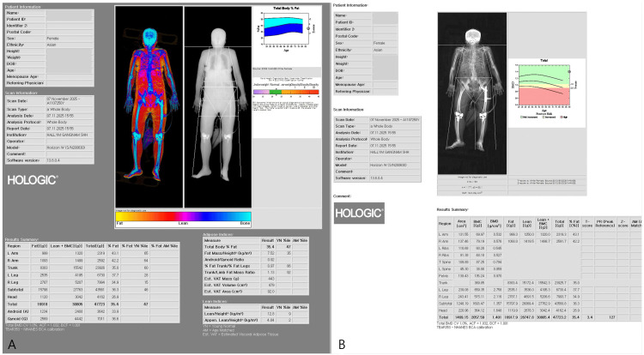
Task: Select the T Spine row in panel B table
Action: coord(540,262)
